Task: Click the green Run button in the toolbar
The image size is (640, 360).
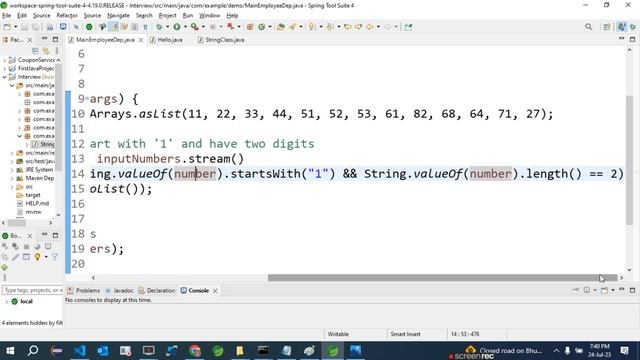Action: [177, 27]
